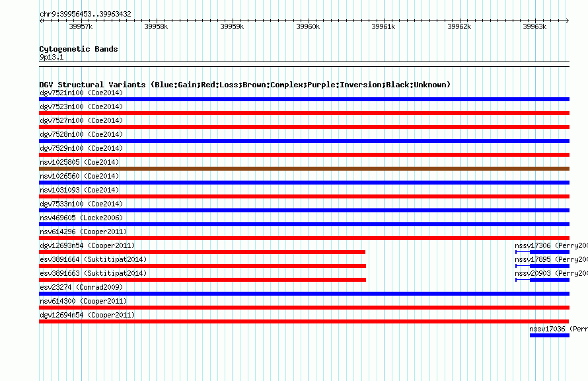The height and width of the screenshot is (381, 588).
Task: Click the nsv469605 (Locke2006) label
Action: pos(81,218)
